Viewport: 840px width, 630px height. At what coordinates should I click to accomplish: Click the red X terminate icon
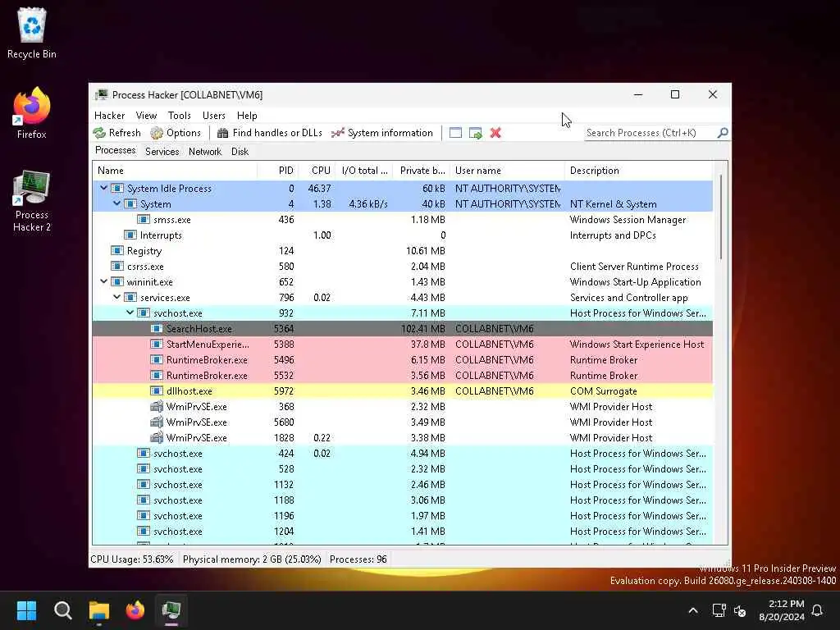(495, 133)
